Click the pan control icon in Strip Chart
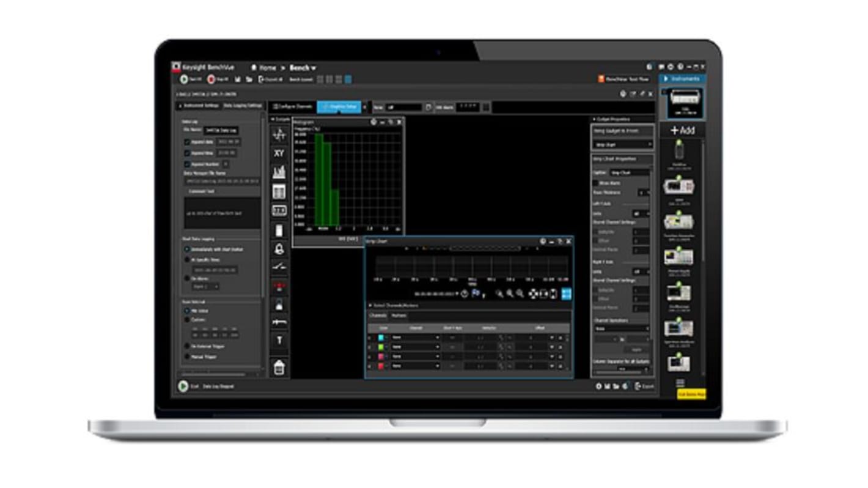 [532, 294]
